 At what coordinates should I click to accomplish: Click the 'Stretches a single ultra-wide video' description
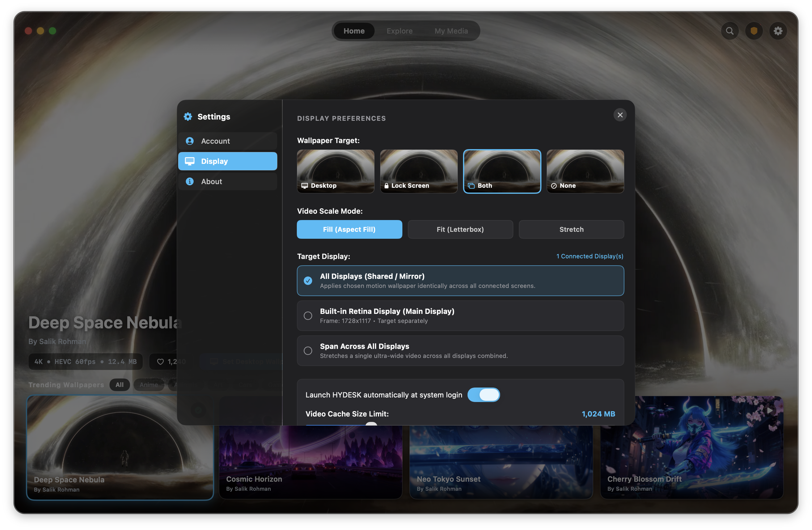[x=413, y=356]
